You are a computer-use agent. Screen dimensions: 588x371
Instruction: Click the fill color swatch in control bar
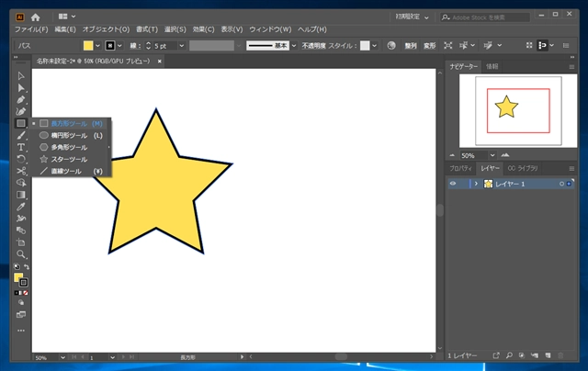point(88,46)
